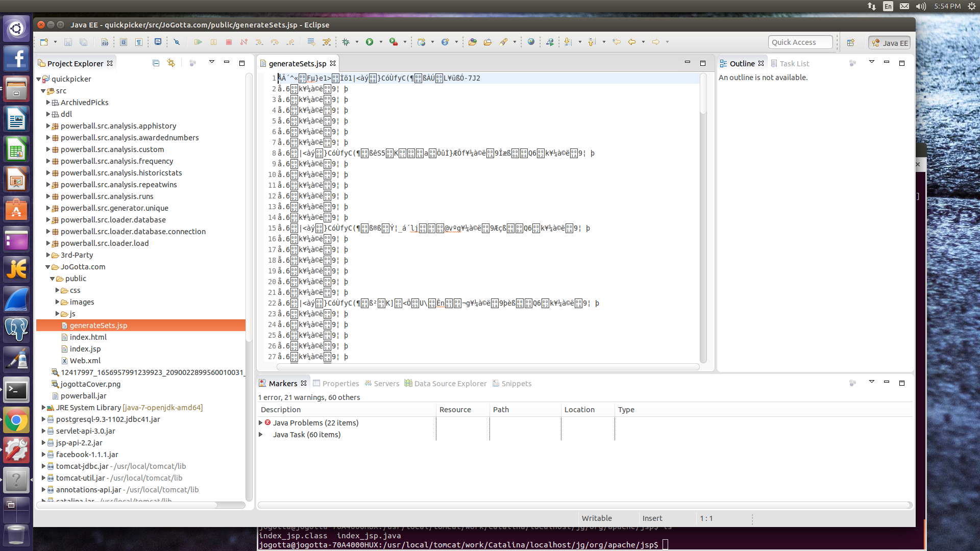Collapse the src folder node
The height and width of the screenshot is (551, 980).
(43, 91)
